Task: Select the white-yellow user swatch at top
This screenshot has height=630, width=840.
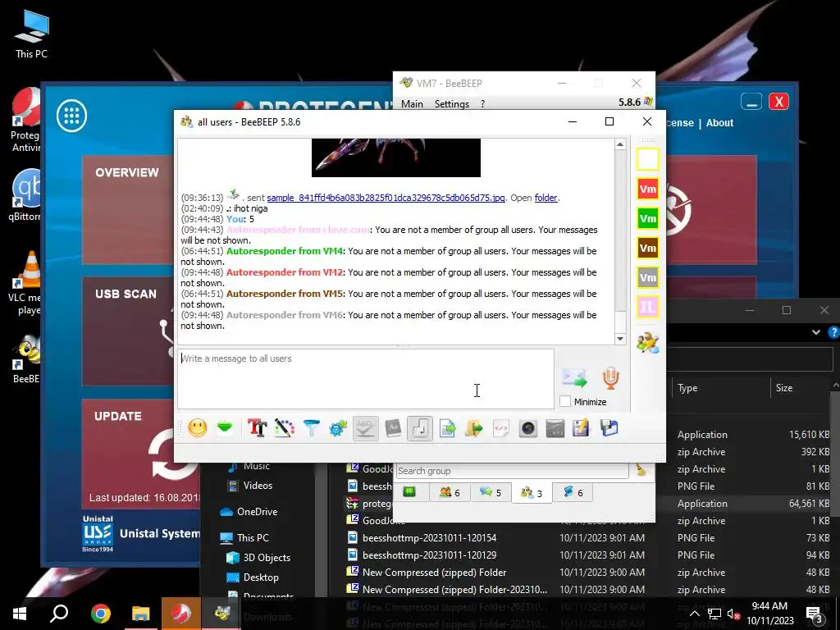Action: pos(648,160)
